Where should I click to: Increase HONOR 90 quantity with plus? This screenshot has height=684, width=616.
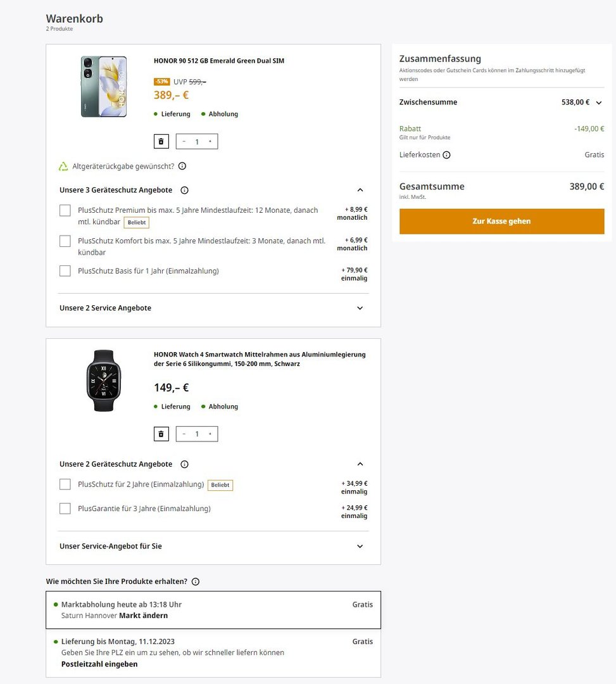pyautogui.click(x=210, y=141)
